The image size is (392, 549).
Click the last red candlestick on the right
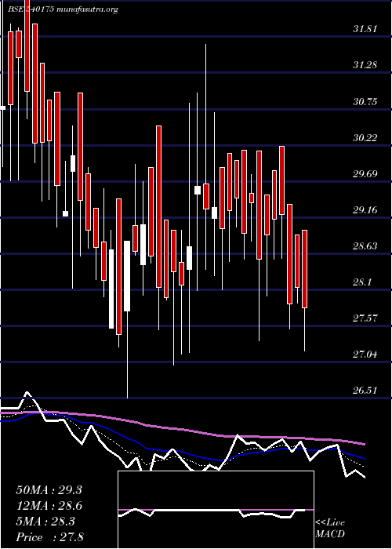pos(304,269)
